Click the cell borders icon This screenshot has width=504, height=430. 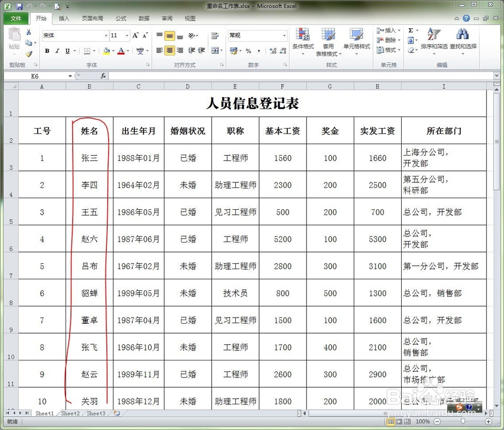tap(87, 51)
